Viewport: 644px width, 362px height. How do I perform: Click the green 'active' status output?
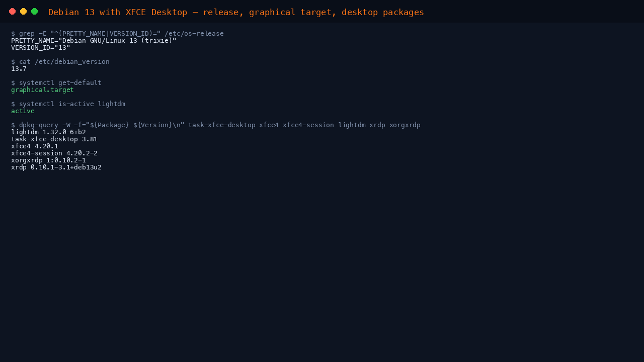[x=23, y=111]
